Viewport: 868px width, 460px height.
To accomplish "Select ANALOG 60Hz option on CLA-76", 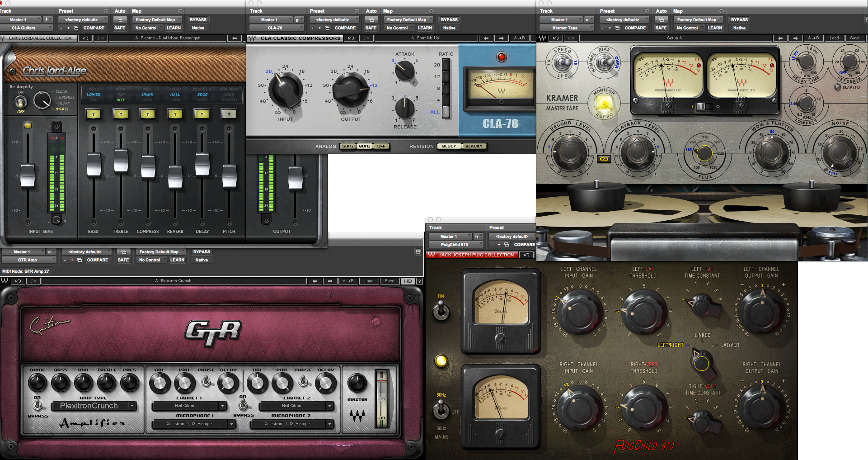I will click(365, 146).
